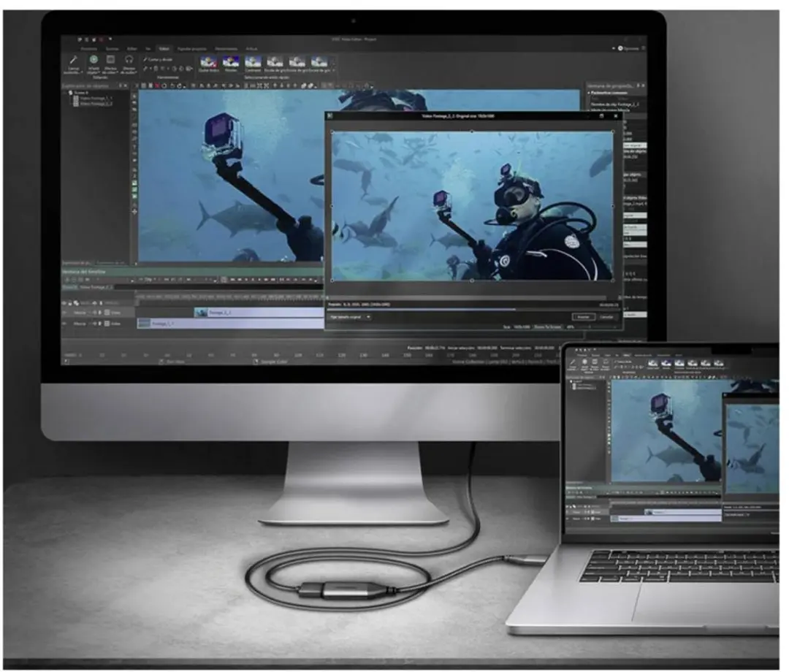Open the Exportar proyecto tab on the monitor

(x=191, y=49)
